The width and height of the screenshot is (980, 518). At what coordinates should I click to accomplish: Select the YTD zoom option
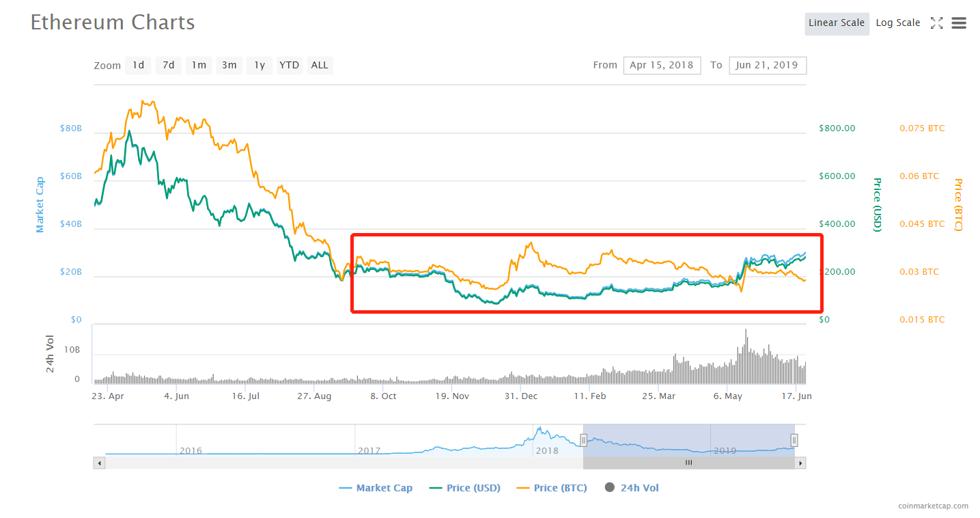290,65
